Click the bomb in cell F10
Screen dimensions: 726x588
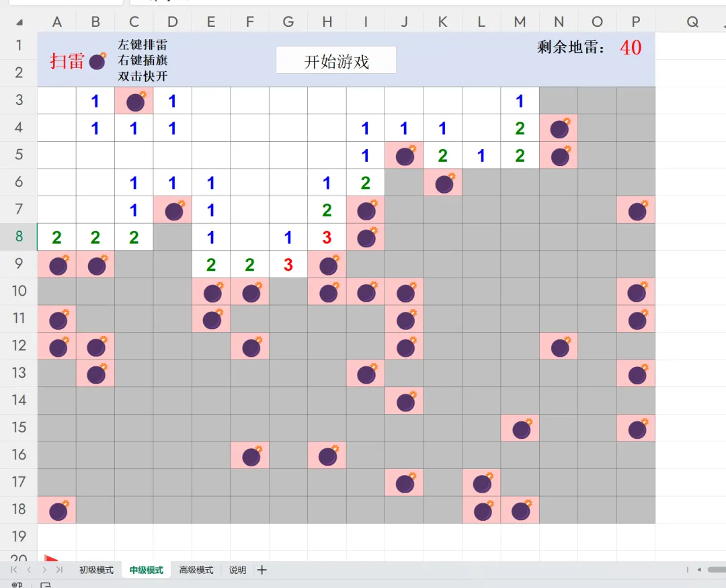pos(251,292)
